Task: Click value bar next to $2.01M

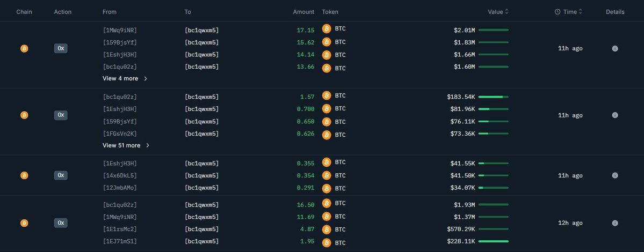Action: 493,30
